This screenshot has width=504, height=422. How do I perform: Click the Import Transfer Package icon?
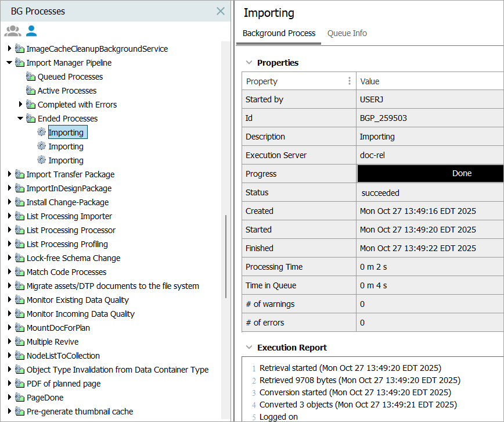[x=20, y=174]
